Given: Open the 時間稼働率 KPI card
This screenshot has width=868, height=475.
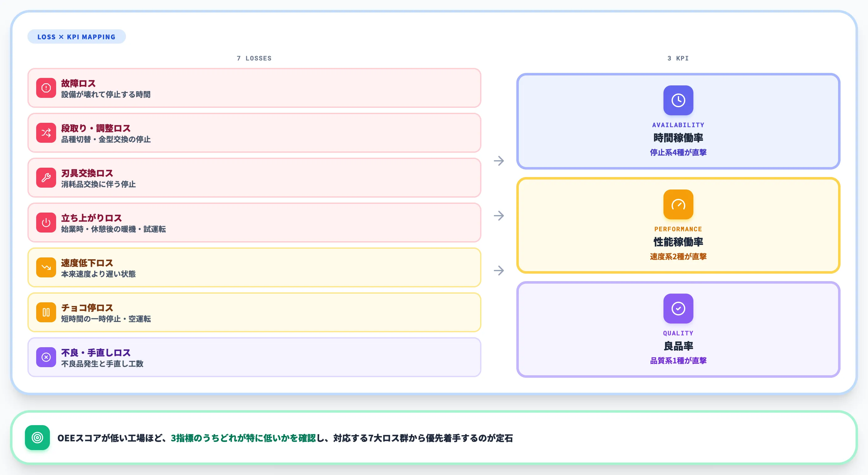Looking at the screenshot, I should (678, 121).
